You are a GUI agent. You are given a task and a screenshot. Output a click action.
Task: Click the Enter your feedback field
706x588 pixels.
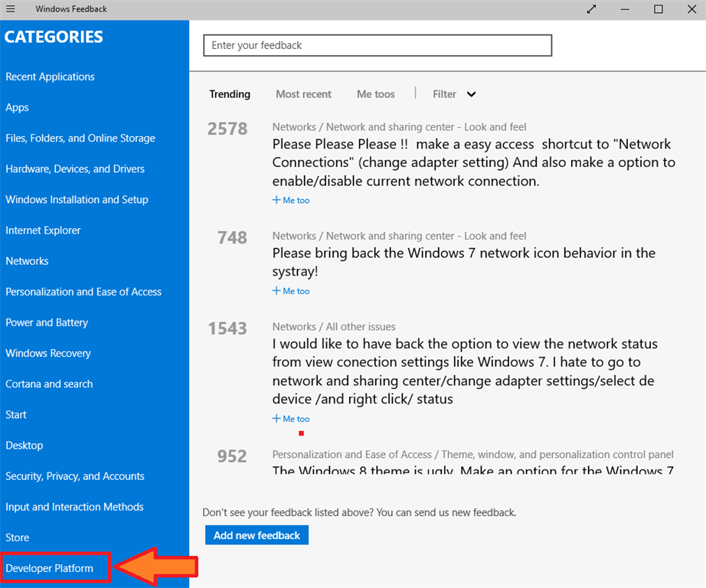(x=378, y=45)
